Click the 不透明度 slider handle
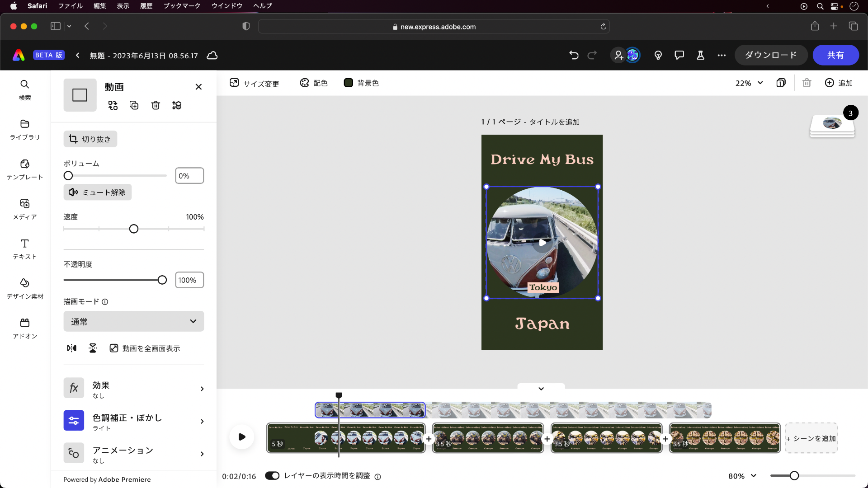This screenshot has height=488, width=868. (x=162, y=280)
